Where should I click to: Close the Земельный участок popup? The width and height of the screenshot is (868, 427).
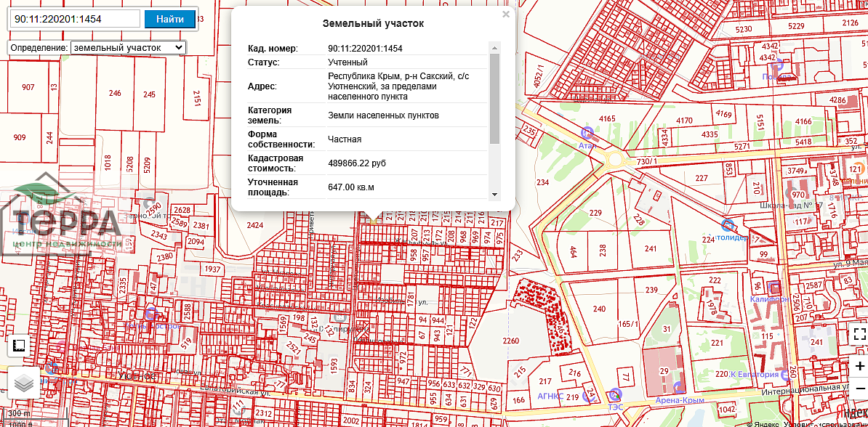[x=506, y=14]
